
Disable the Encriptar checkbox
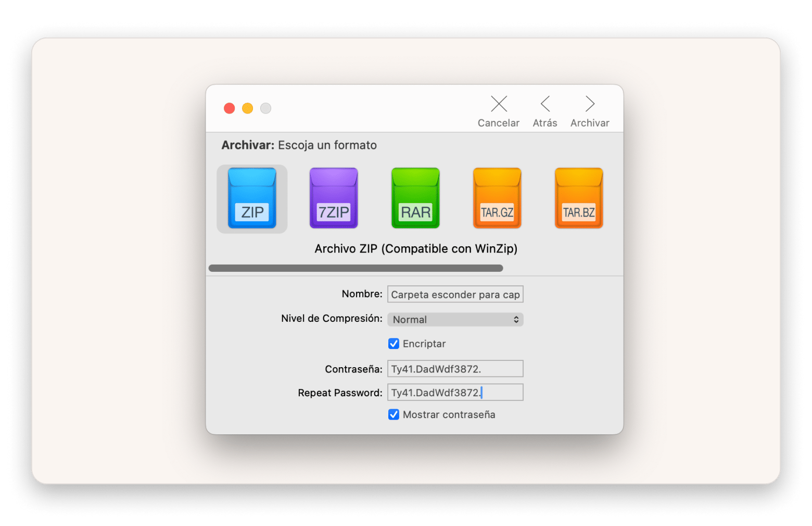click(394, 344)
